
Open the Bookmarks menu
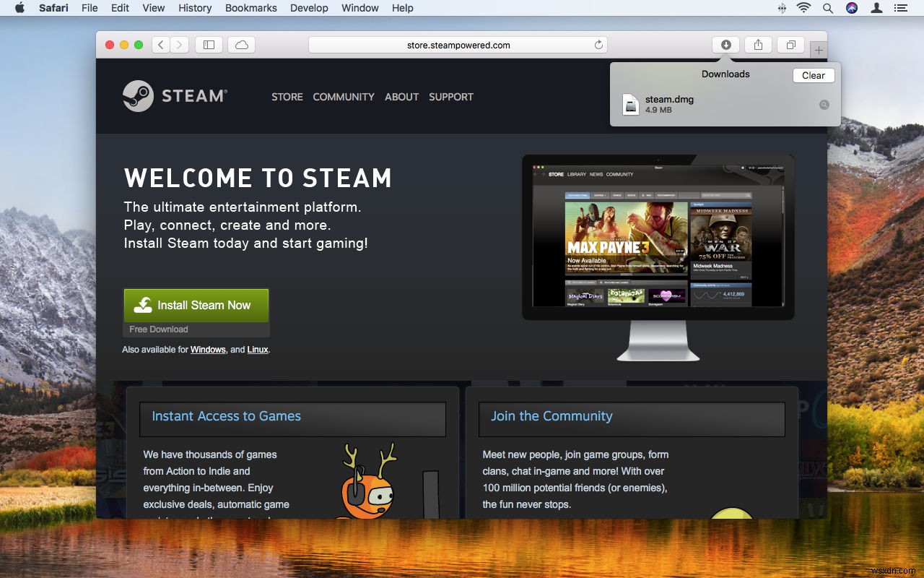[x=250, y=8]
